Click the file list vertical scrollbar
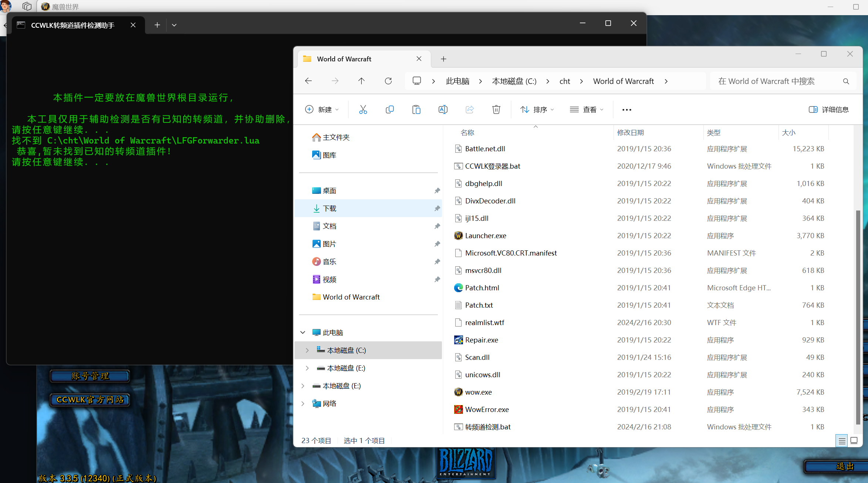 (x=858, y=318)
